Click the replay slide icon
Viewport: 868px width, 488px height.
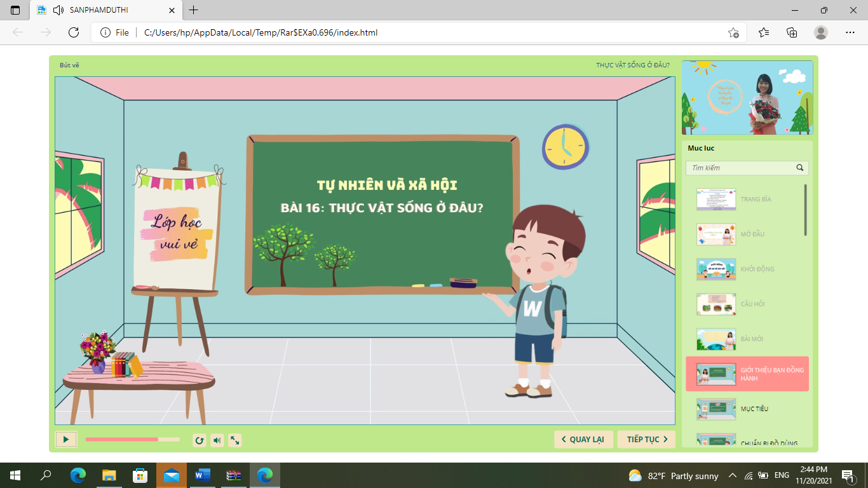[200, 440]
